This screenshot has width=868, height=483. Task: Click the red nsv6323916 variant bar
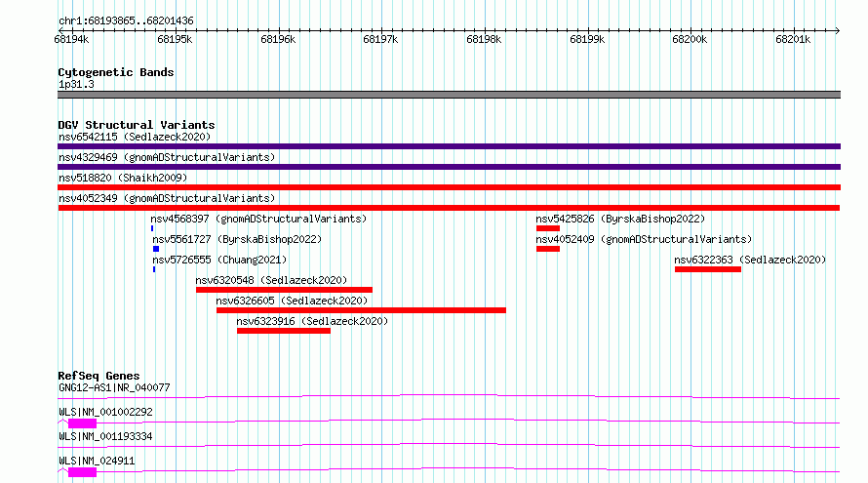(284, 331)
